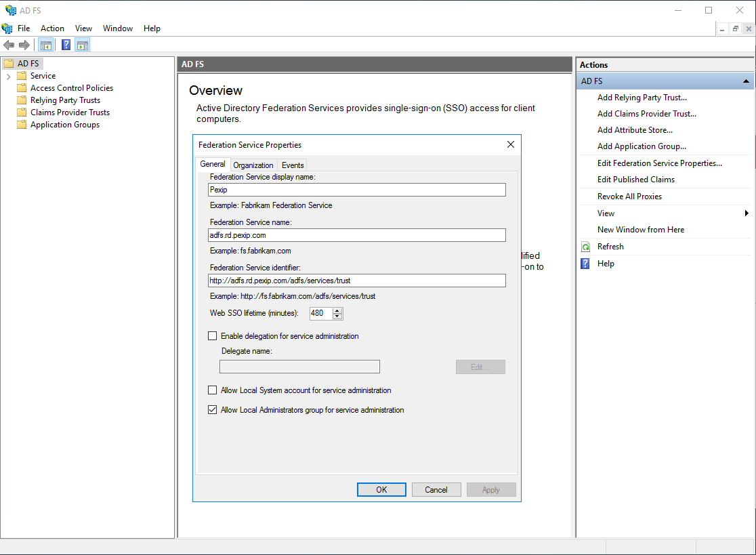Select the Relying Party Trusts folder icon

click(22, 100)
